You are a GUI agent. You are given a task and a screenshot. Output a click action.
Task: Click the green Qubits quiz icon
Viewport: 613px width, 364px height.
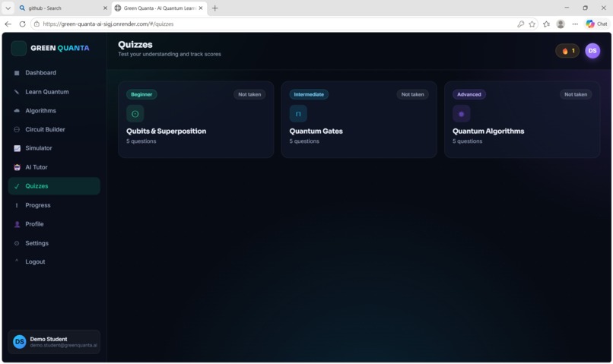tap(135, 114)
